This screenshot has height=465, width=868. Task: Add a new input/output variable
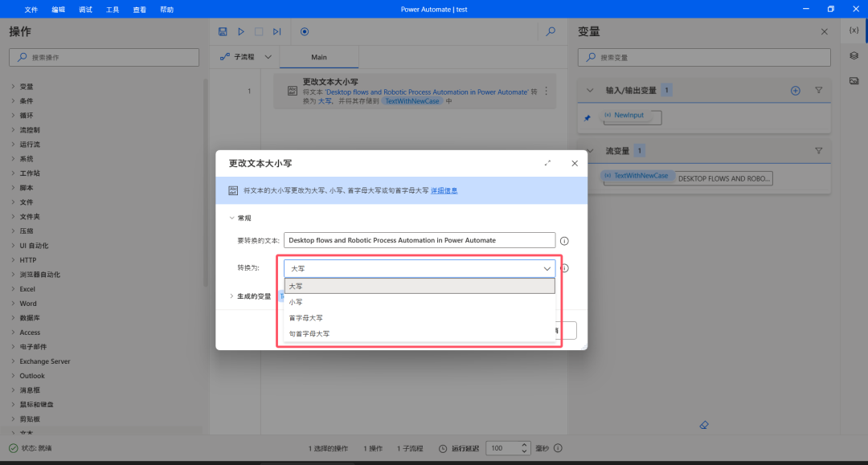pyautogui.click(x=796, y=91)
